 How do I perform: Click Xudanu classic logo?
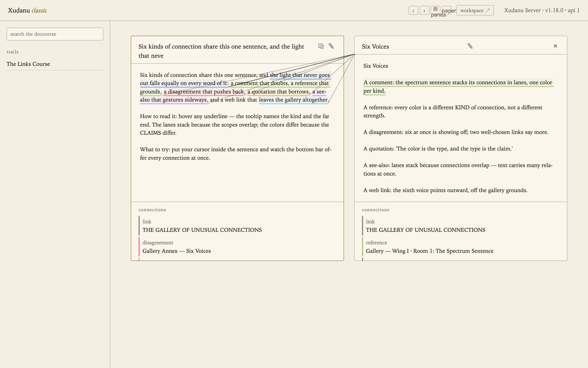click(x=27, y=10)
